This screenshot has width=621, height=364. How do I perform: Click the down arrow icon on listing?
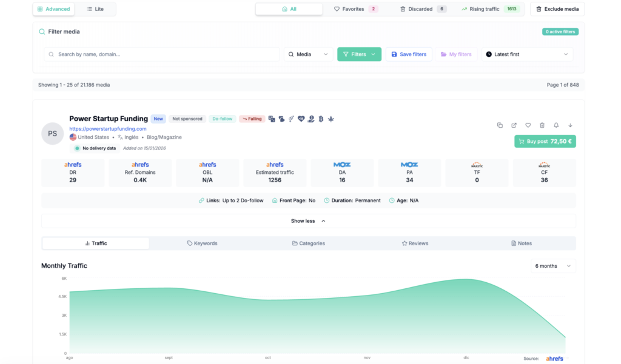[570, 125]
